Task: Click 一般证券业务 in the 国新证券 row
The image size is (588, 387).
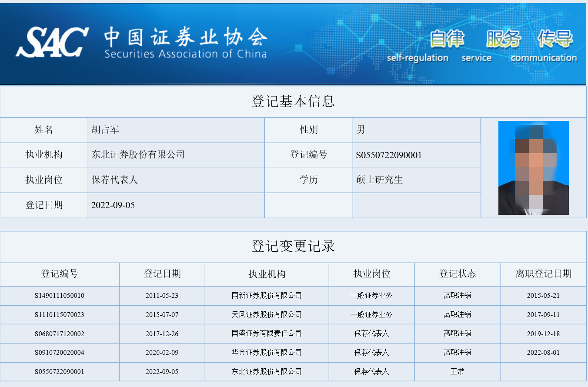Action: click(x=372, y=296)
